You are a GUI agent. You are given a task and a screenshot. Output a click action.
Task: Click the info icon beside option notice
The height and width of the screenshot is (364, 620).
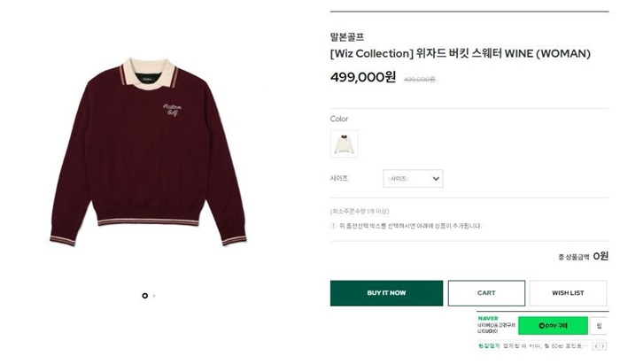coord(333,226)
